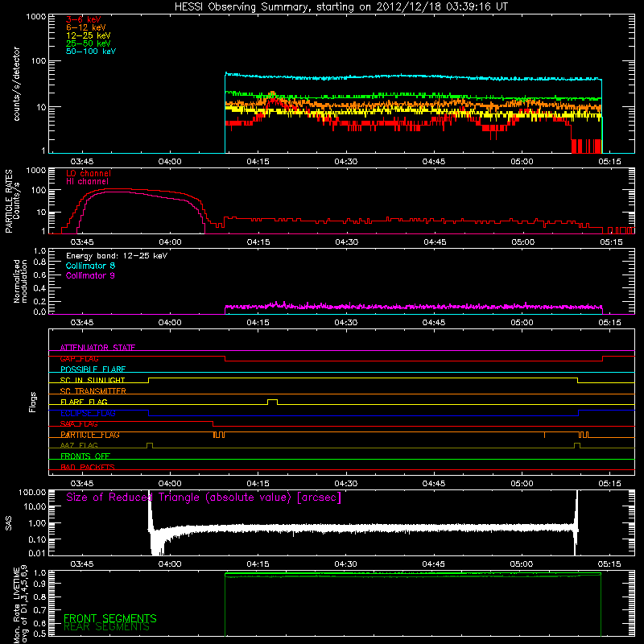644x644 pixels.
Task: Click the SAS axis label
Action: point(8,523)
